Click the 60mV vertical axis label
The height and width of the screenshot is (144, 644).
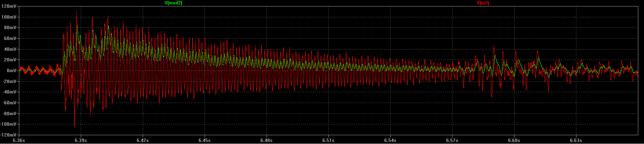pyautogui.click(x=11, y=39)
